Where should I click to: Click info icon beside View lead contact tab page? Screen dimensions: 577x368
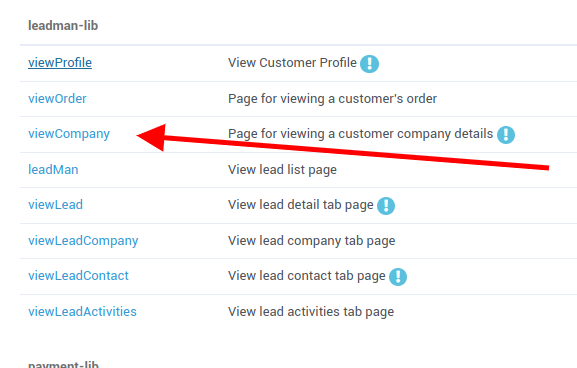(398, 277)
